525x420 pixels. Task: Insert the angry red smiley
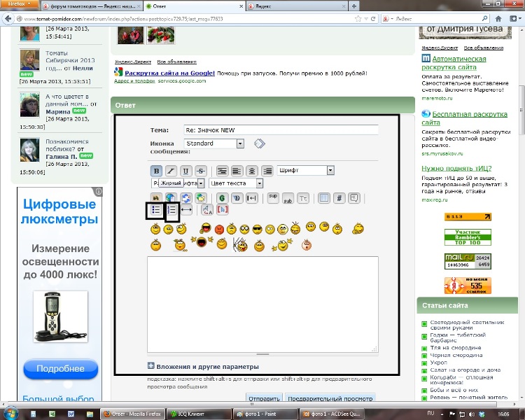tap(220, 228)
